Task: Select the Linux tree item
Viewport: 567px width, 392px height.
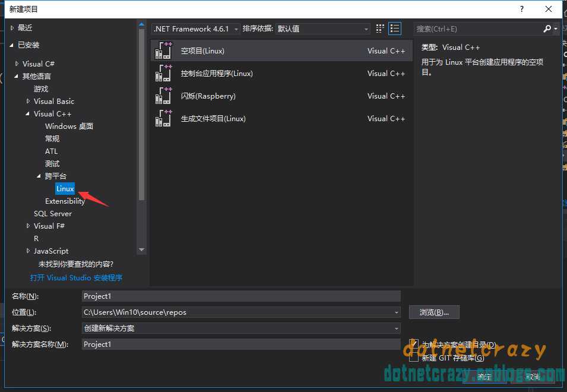Action: pyautogui.click(x=65, y=189)
